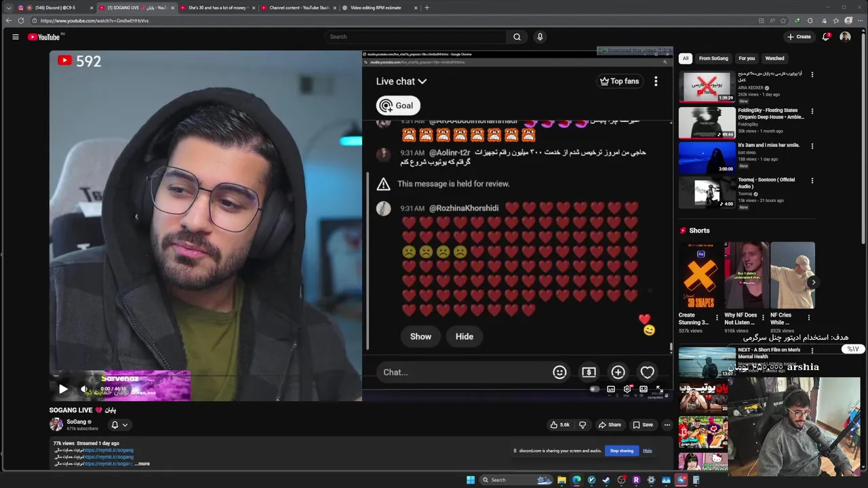Click the Super Chat dollar icon
The image size is (868, 488).
589,372
